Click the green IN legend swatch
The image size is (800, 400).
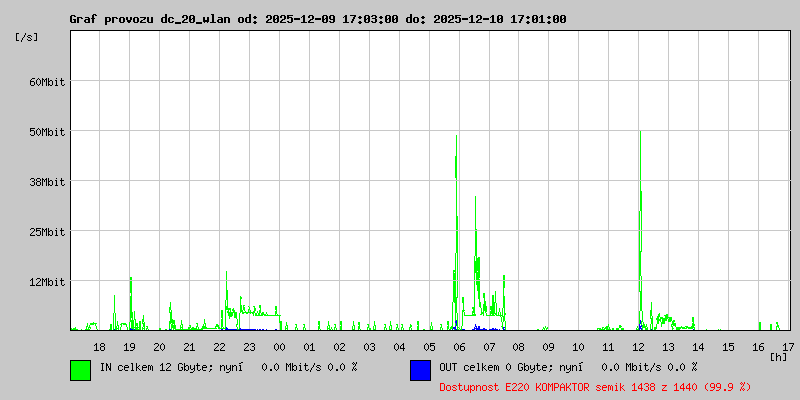pos(81,370)
